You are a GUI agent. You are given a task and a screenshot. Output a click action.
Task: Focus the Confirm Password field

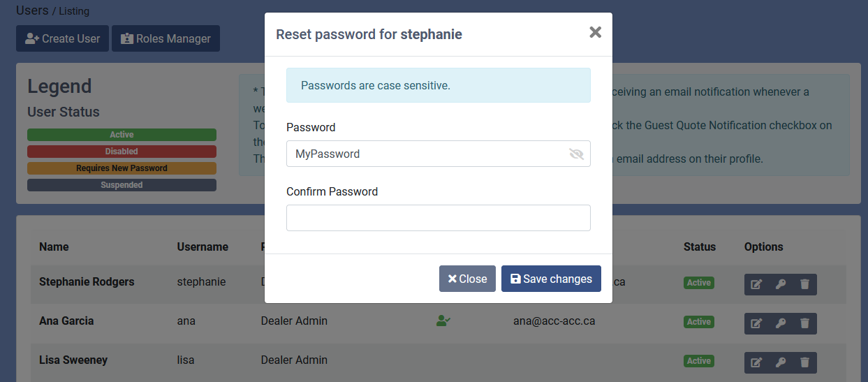click(439, 218)
